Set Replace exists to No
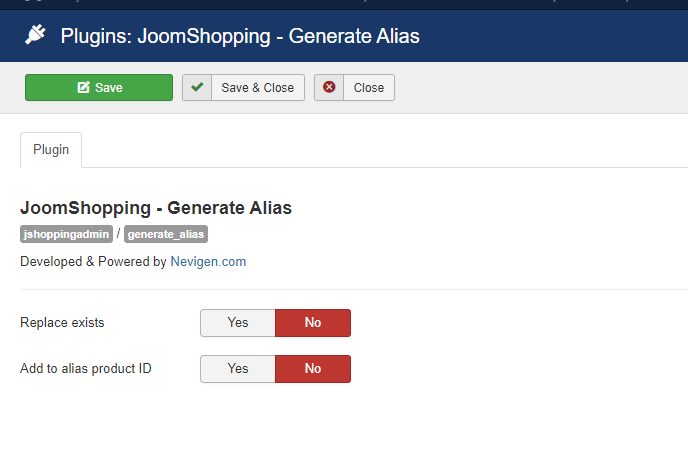This screenshot has width=688, height=474. 313,323
